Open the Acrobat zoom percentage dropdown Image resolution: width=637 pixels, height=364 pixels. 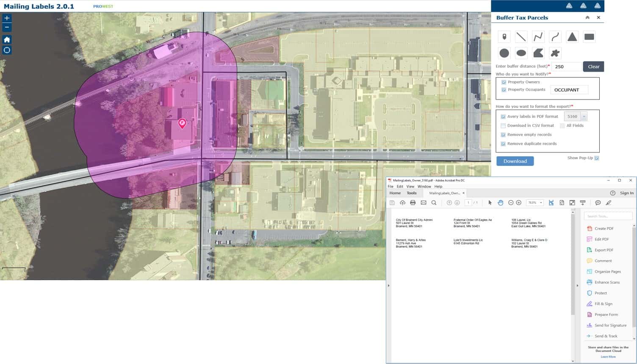pos(540,203)
